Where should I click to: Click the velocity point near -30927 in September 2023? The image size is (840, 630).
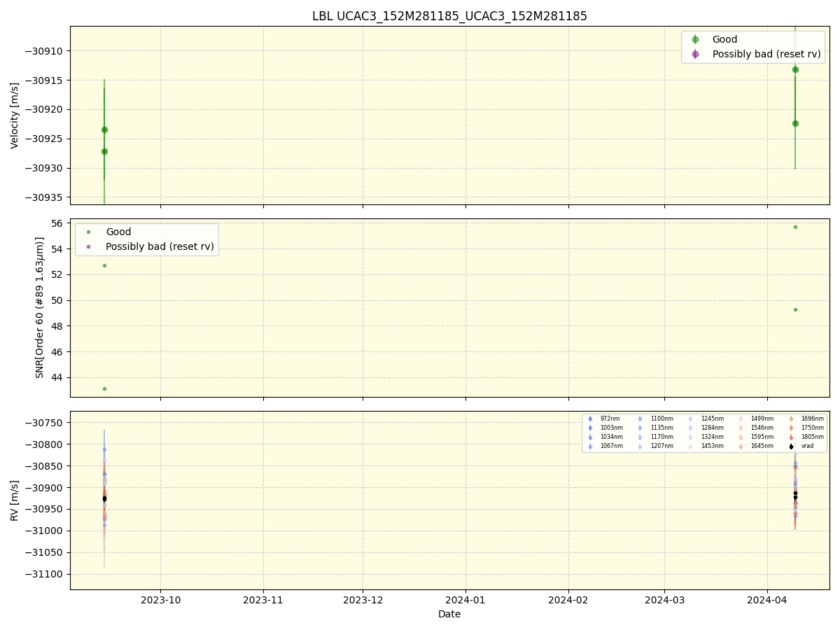pos(104,151)
